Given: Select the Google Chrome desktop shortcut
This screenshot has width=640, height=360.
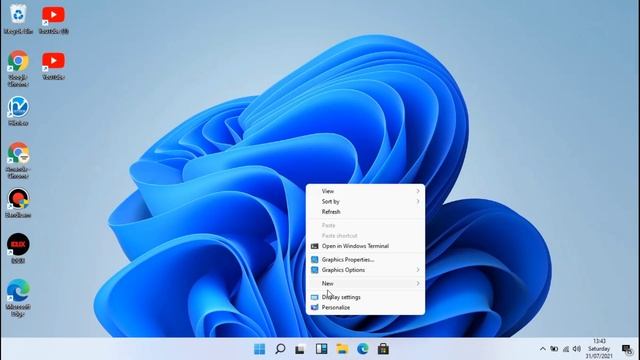Looking at the screenshot, I should tap(18, 68).
